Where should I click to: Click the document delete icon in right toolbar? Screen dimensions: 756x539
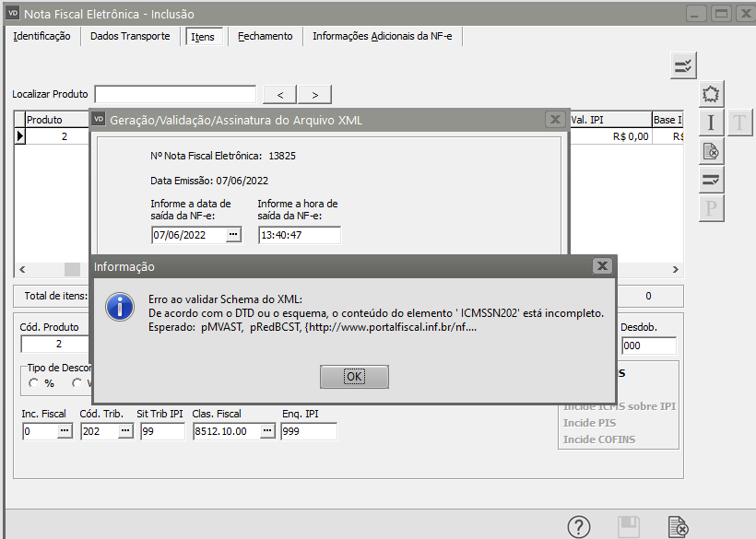pyautogui.click(x=711, y=151)
